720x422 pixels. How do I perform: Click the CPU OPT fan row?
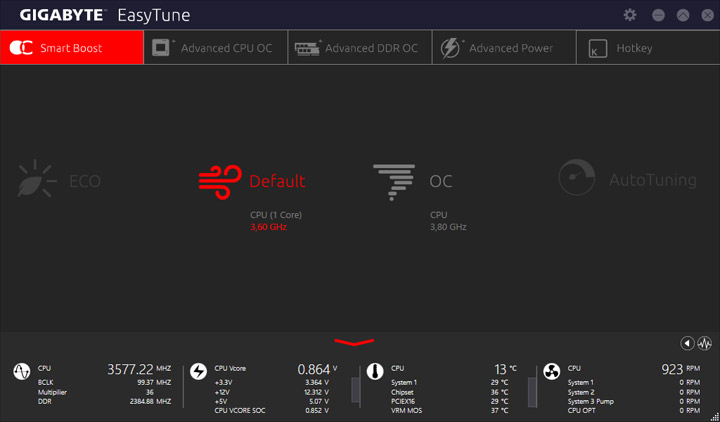[x=634, y=411]
